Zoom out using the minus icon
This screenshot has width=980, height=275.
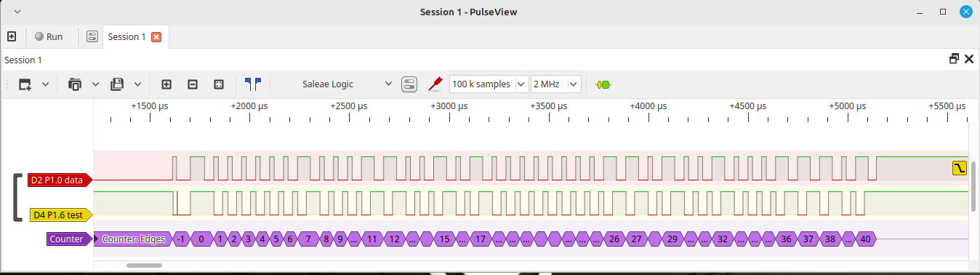point(193,84)
